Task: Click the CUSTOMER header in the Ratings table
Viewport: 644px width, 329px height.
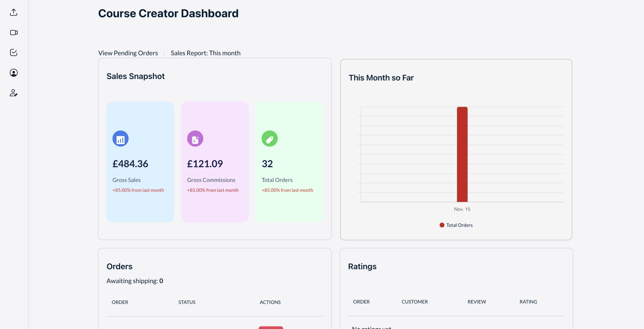Action: click(415, 302)
